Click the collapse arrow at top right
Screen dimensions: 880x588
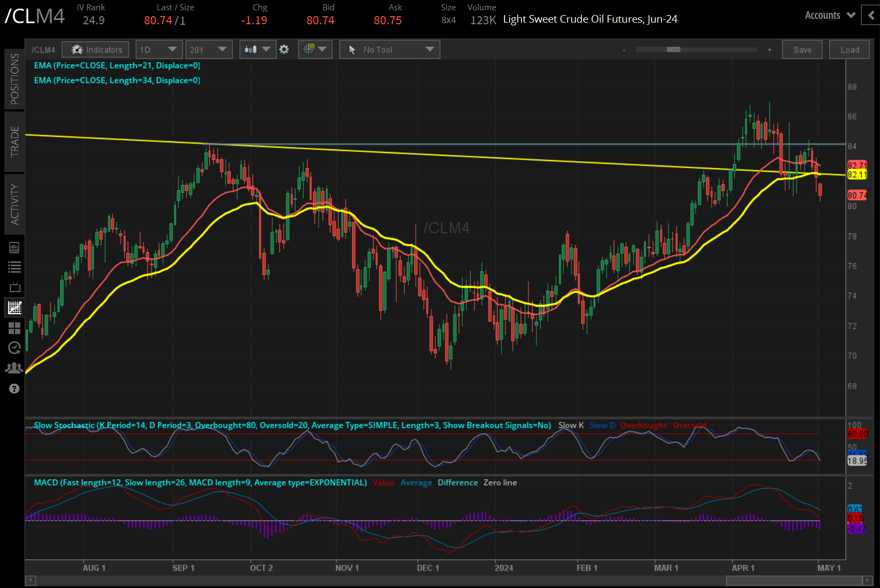coord(871,15)
